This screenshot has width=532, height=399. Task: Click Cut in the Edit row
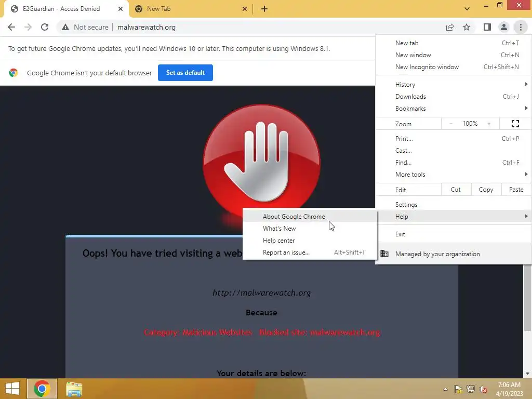(x=456, y=190)
